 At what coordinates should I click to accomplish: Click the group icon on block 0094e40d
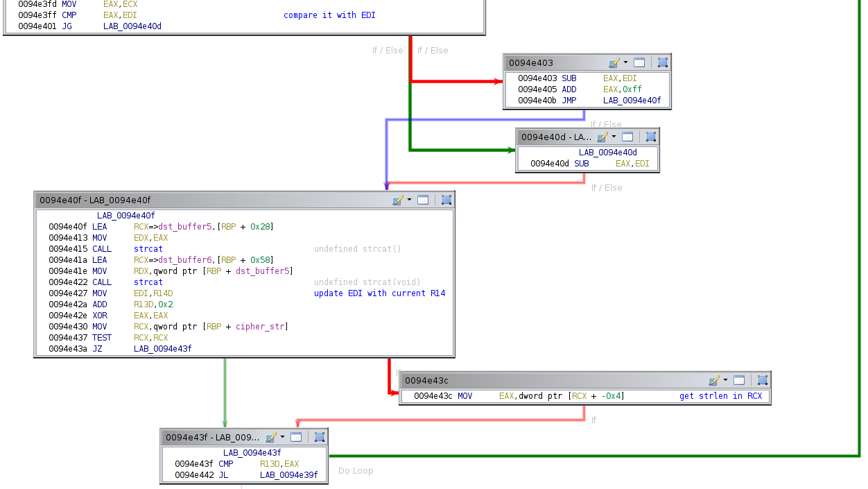[x=650, y=137]
